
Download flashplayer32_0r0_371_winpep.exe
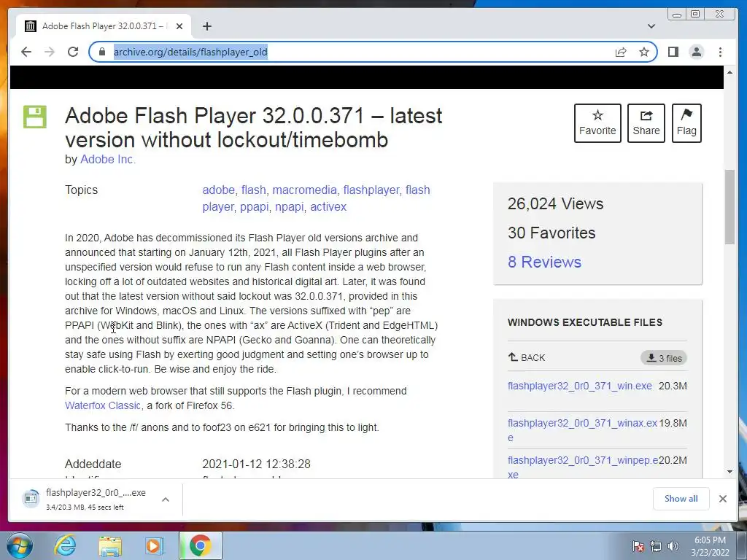pos(583,467)
